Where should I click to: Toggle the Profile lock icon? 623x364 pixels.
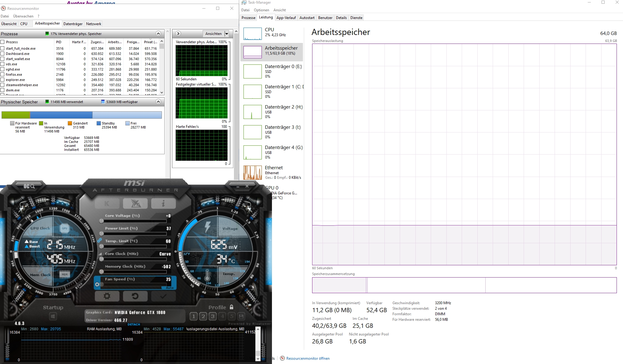tap(231, 307)
